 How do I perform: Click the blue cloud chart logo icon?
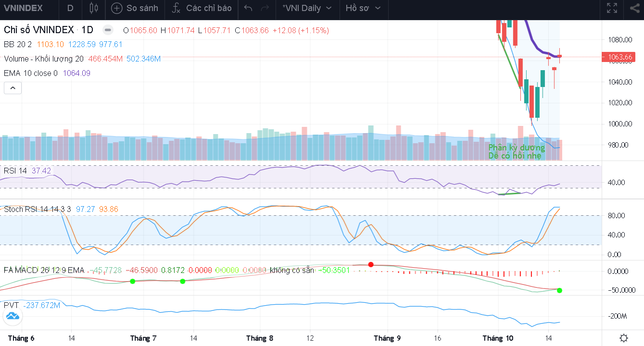point(12,316)
